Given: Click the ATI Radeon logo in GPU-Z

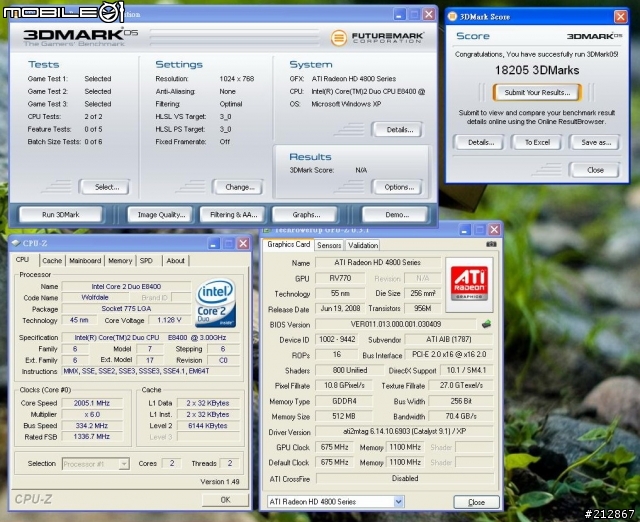Looking at the screenshot, I should coord(469,284).
